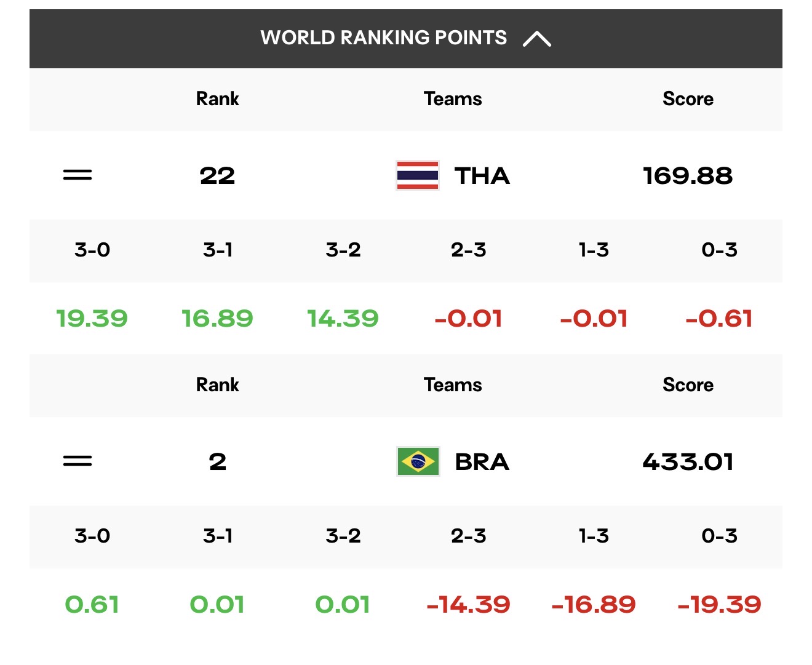Click the unchanged rank icon beside THA
This screenshot has height=665, width=812.
pos(78,176)
